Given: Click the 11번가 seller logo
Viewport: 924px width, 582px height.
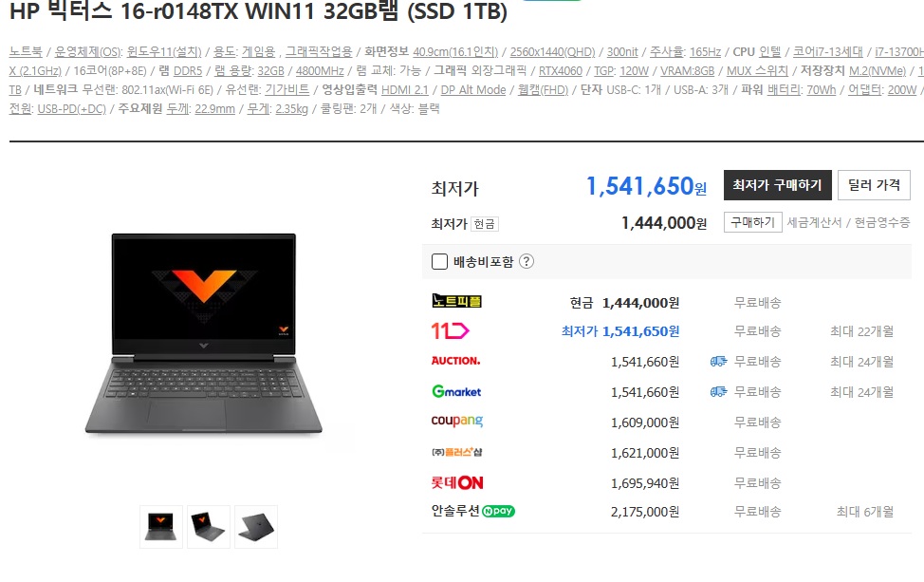Looking at the screenshot, I should 450,330.
